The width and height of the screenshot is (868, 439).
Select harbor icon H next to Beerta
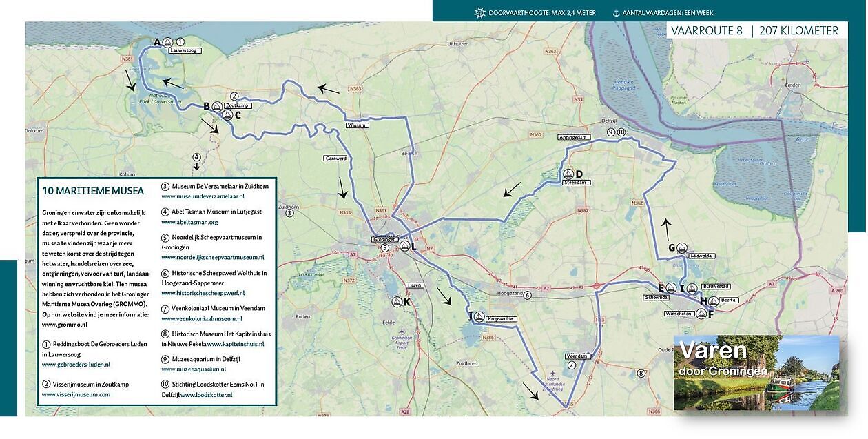[x=713, y=301]
